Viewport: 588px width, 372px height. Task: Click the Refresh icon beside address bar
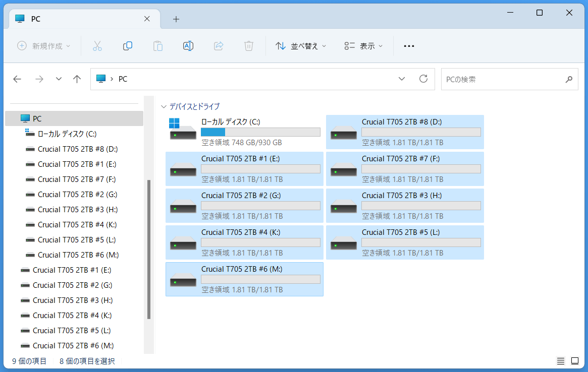[423, 79]
